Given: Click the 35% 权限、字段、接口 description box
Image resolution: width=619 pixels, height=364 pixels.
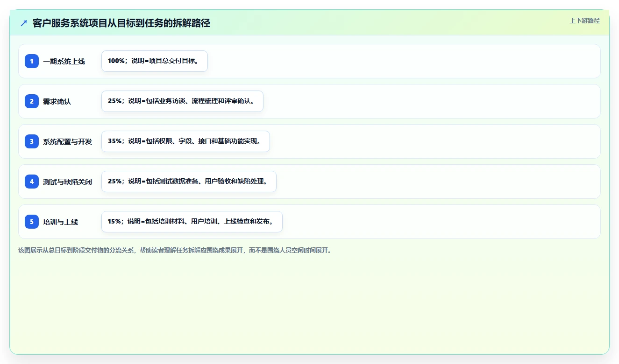Looking at the screenshot, I should point(185,141).
